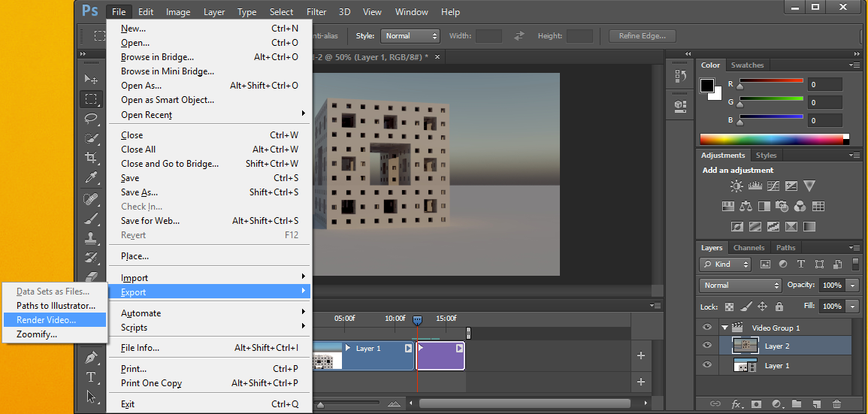The image size is (868, 414).
Task: Open the Kind filter dropdown
Action: click(x=725, y=264)
